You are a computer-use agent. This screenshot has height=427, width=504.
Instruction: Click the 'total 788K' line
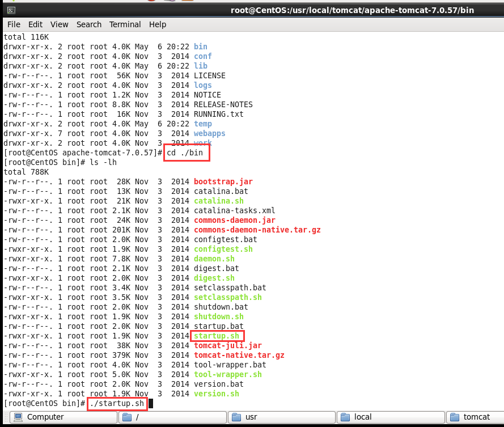click(26, 172)
